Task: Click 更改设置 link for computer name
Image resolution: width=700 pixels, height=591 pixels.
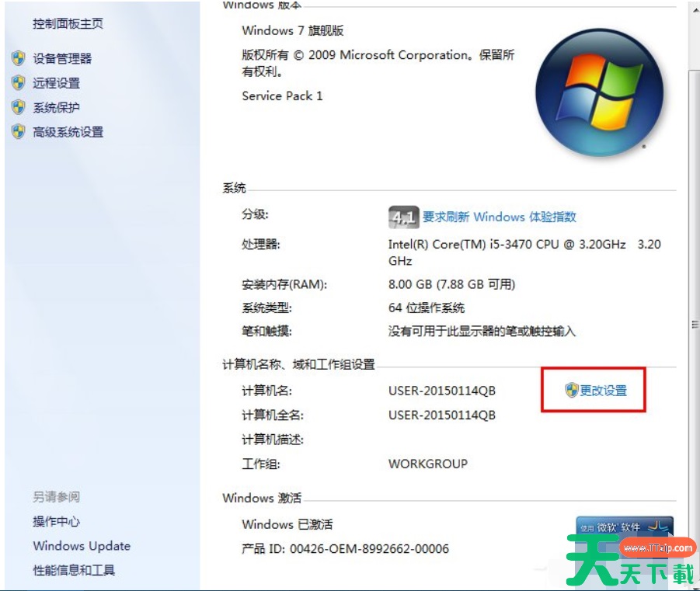Action: click(603, 391)
